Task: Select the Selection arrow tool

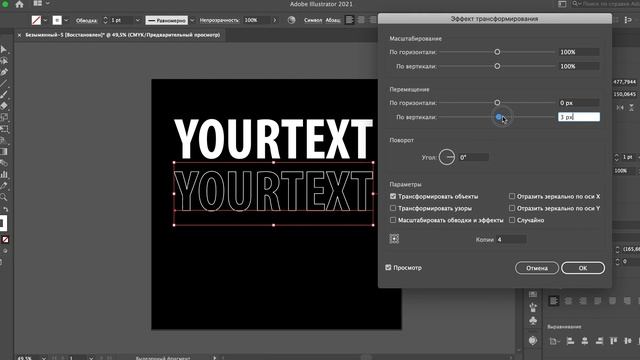Action: click(4, 49)
